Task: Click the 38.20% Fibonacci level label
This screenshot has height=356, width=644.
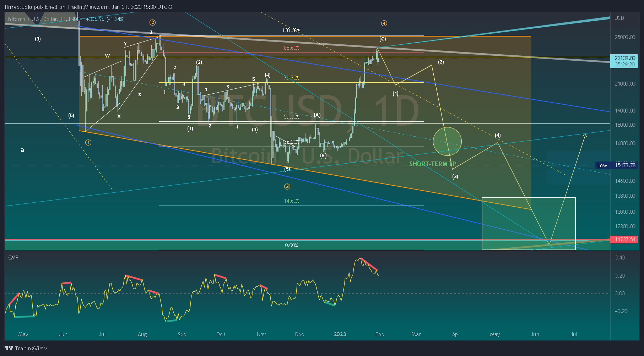Action: [x=291, y=142]
